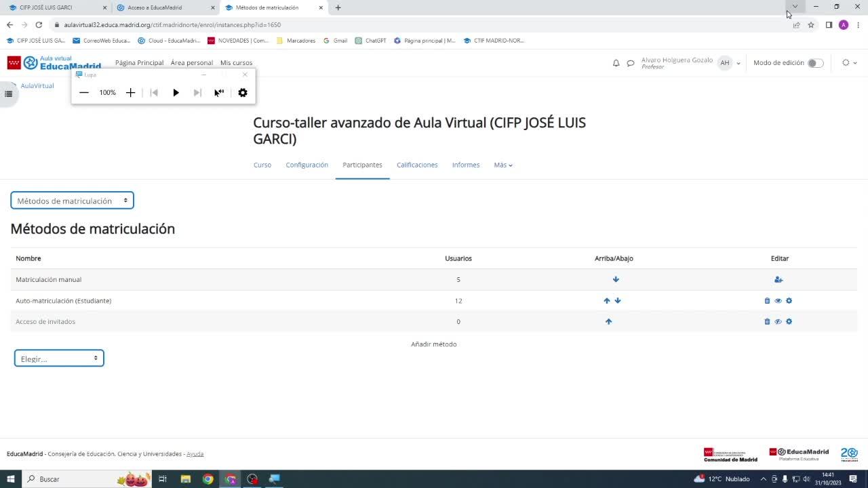Open settings gear for Acceso de invitados
This screenshot has width=868, height=488.
tap(789, 322)
